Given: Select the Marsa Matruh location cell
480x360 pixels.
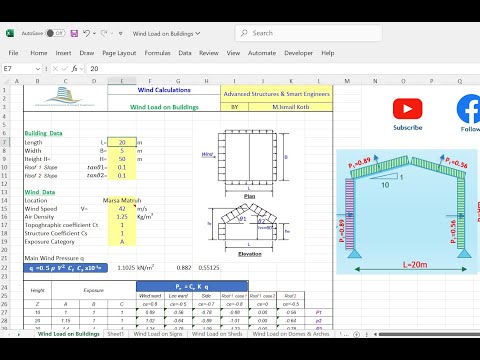Looking at the screenshot, I should click(122, 200).
